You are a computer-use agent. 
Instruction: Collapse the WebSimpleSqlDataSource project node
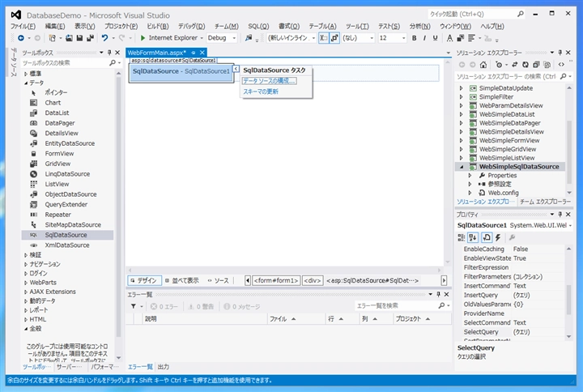[462, 167]
